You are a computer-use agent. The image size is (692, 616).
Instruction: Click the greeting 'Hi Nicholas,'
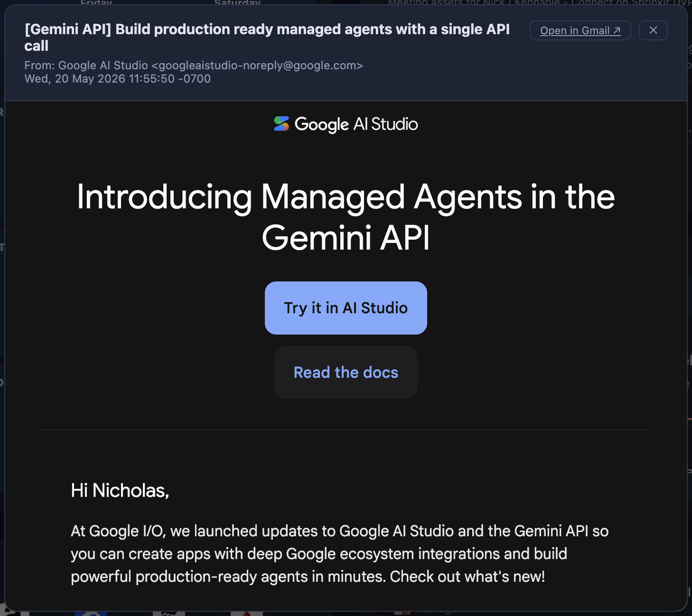point(120,490)
